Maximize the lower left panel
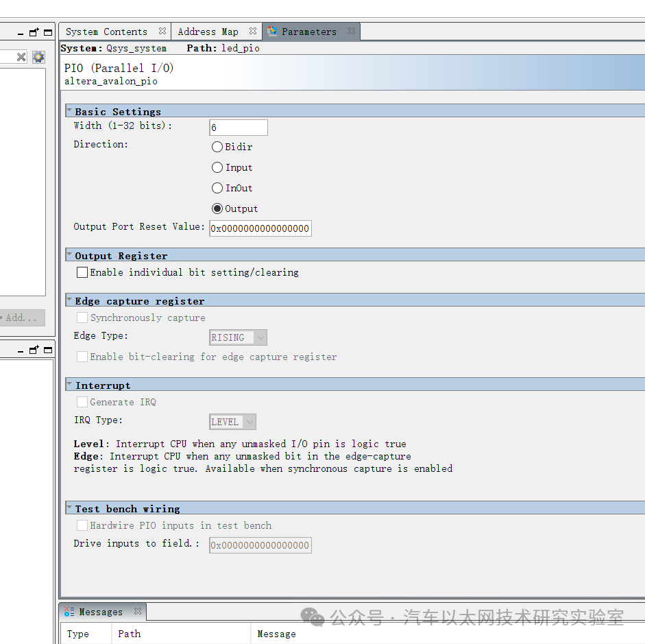The width and height of the screenshot is (645, 644). tap(48, 350)
